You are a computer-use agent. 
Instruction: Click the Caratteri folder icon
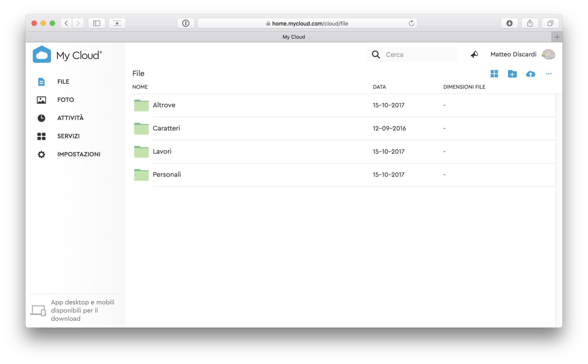click(x=141, y=128)
